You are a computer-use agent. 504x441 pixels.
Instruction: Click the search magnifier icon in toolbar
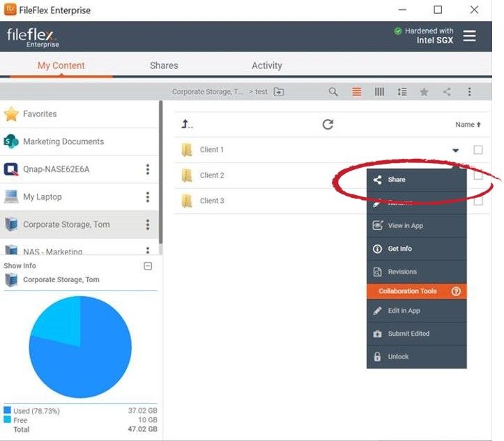333,92
